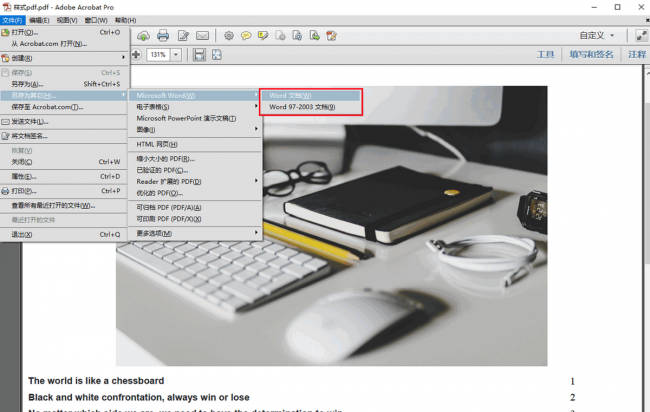Click text 'Black and white confrontation, always win or lose'
This screenshot has width=650, height=412.
tap(139, 397)
